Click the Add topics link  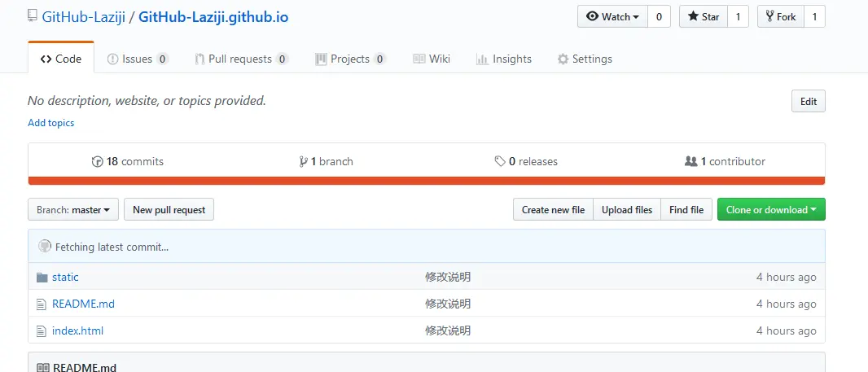(x=51, y=123)
